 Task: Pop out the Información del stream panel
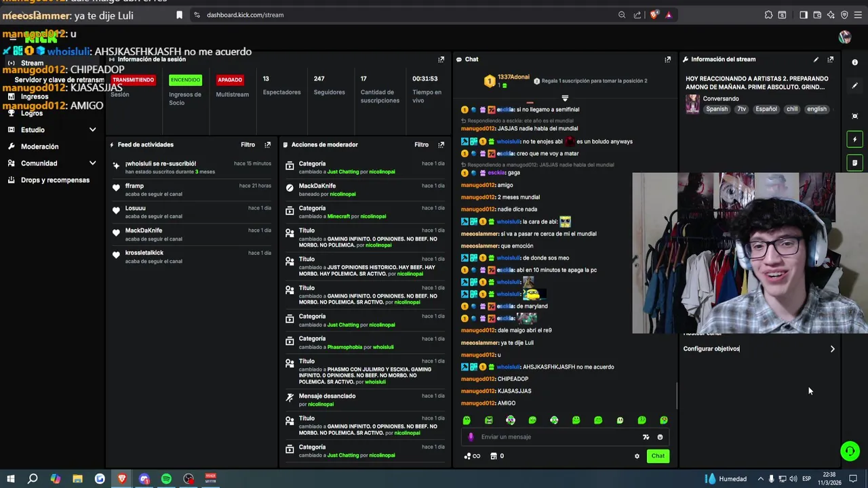point(830,59)
